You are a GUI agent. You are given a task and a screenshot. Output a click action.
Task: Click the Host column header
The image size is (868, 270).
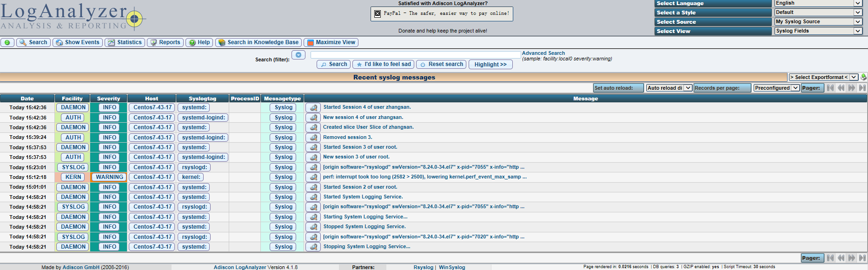(x=152, y=99)
